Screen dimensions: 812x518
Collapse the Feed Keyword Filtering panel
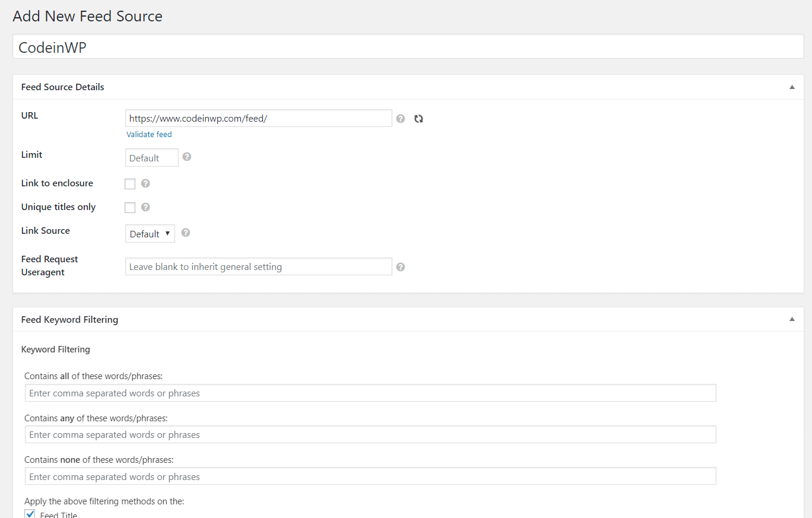792,319
